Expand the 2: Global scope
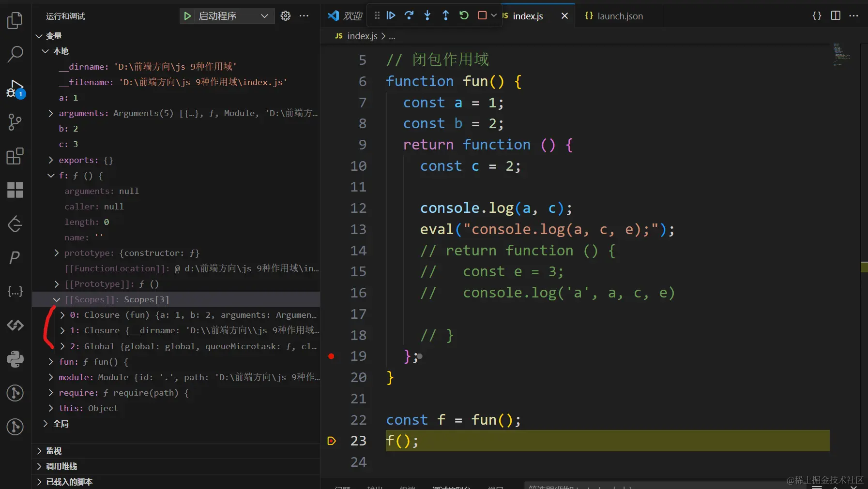Screen dimensions: 868x489 coord(62,346)
